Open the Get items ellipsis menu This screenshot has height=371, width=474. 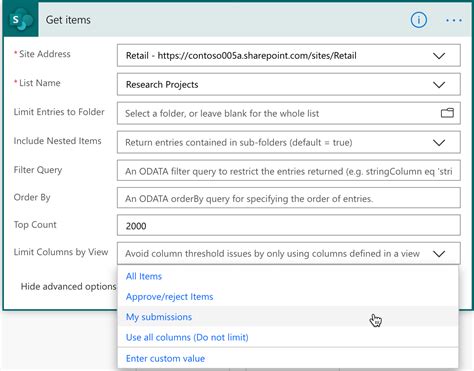point(454,20)
